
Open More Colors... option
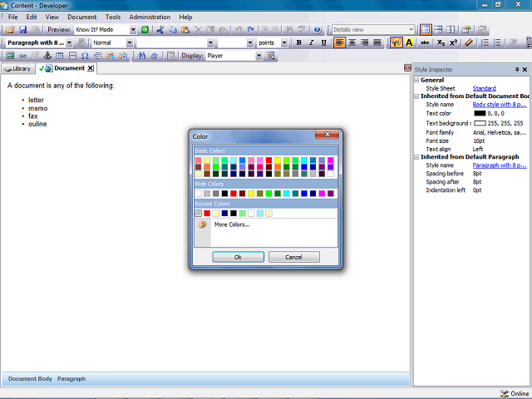tap(232, 224)
